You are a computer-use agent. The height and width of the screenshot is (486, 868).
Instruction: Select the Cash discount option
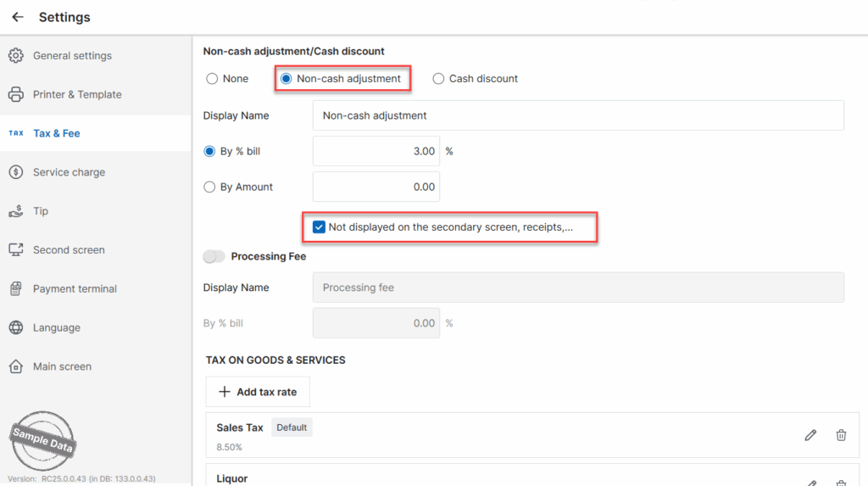click(x=438, y=79)
